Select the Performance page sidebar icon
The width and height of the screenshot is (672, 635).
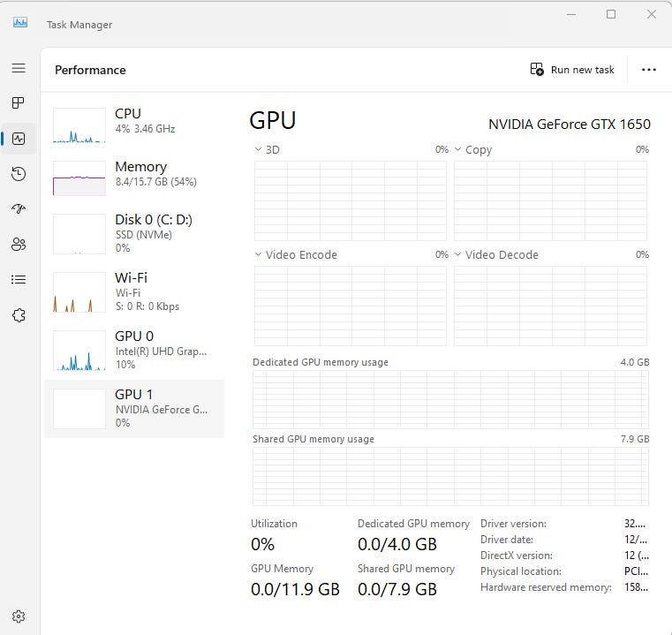[19, 139]
